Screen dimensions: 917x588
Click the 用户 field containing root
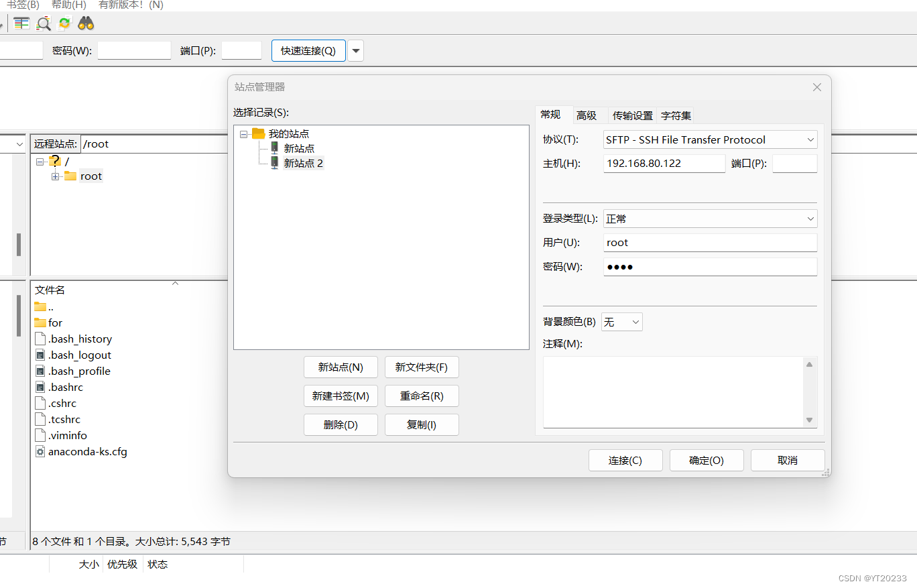pyautogui.click(x=711, y=243)
